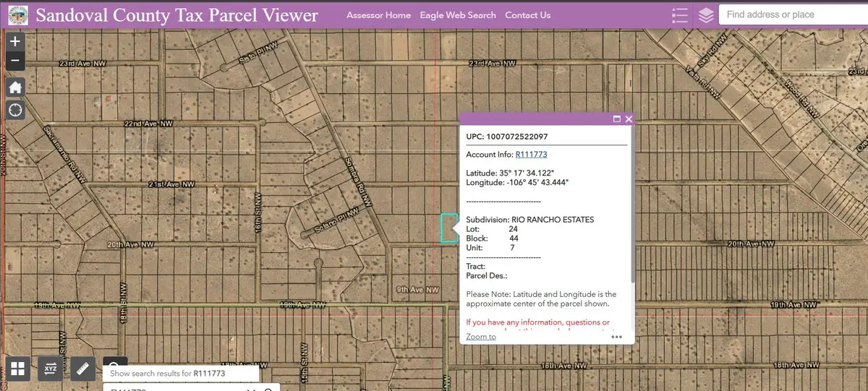Open the popup's three-dot actions menu
This screenshot has width=868, height=391.
point(616,337)
